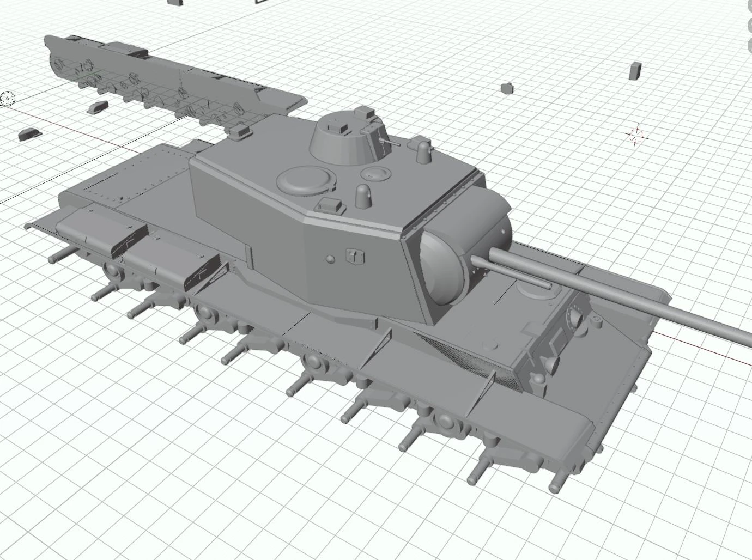Select the rectangular box on turret roof front
752x560 pixels.
[x=331, y=206]
